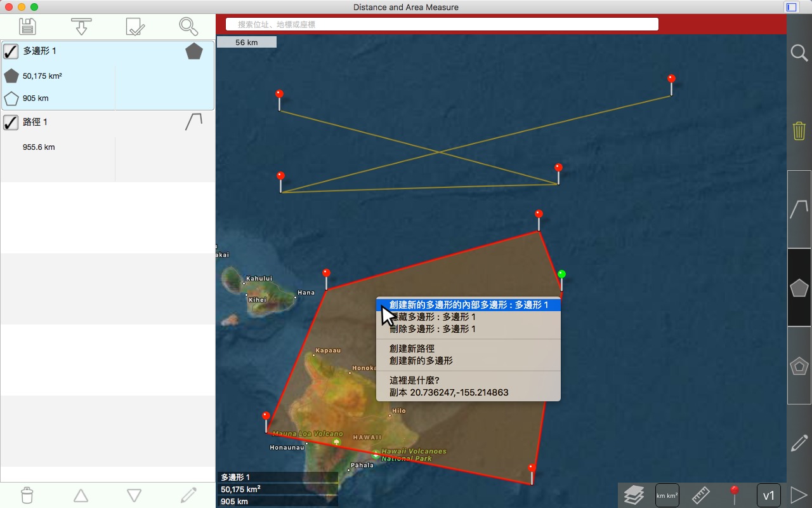The height and width of the screenshot is (508, 812).
Task: Click the location search input field
Action: 442,24
